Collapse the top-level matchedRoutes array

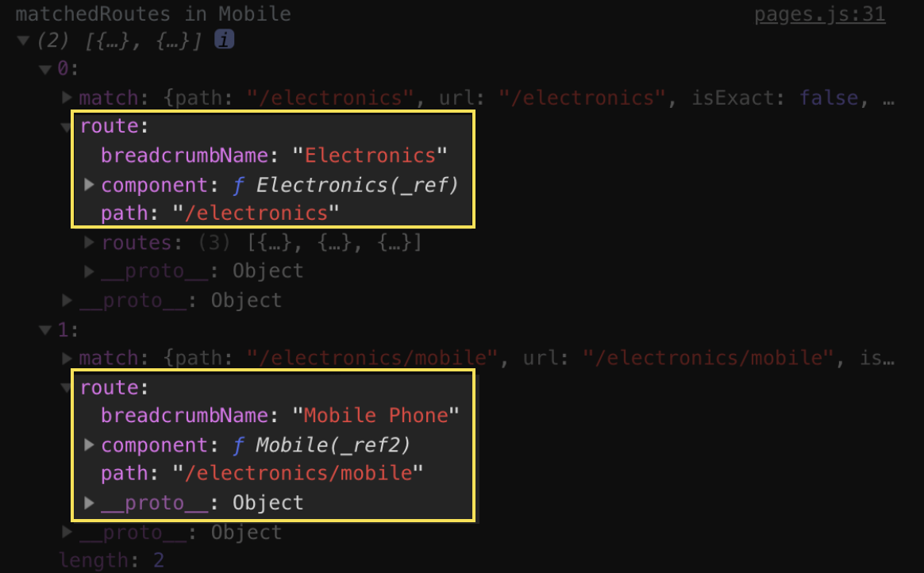24,40
